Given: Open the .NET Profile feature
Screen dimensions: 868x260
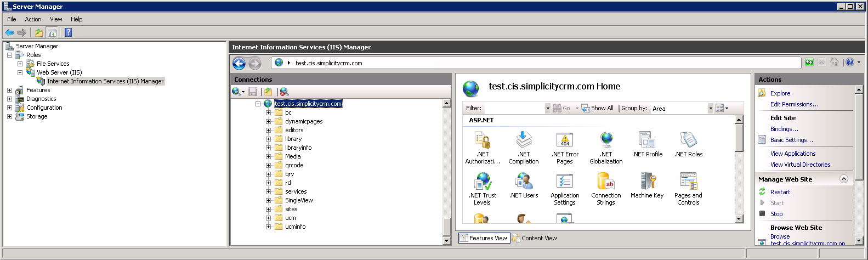Looking at the screenshot, I should tap(647, 144).
